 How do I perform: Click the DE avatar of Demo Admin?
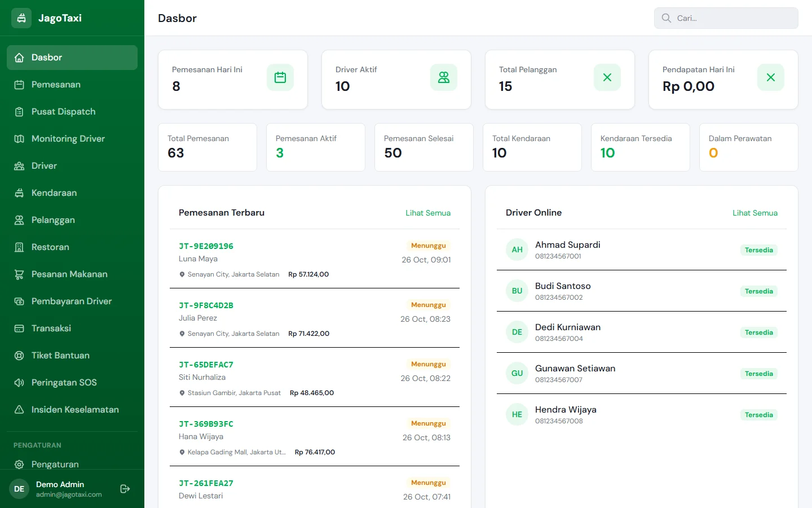(19, 489)
